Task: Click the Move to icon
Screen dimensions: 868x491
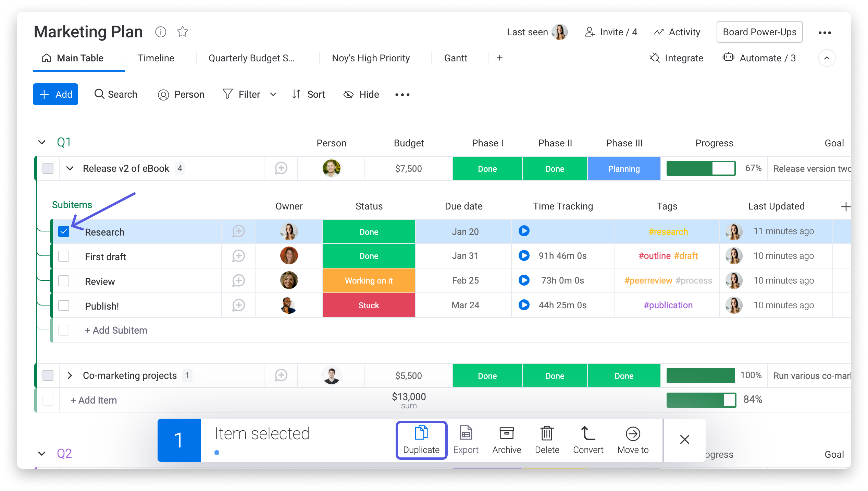Action: tap(633, 433)
